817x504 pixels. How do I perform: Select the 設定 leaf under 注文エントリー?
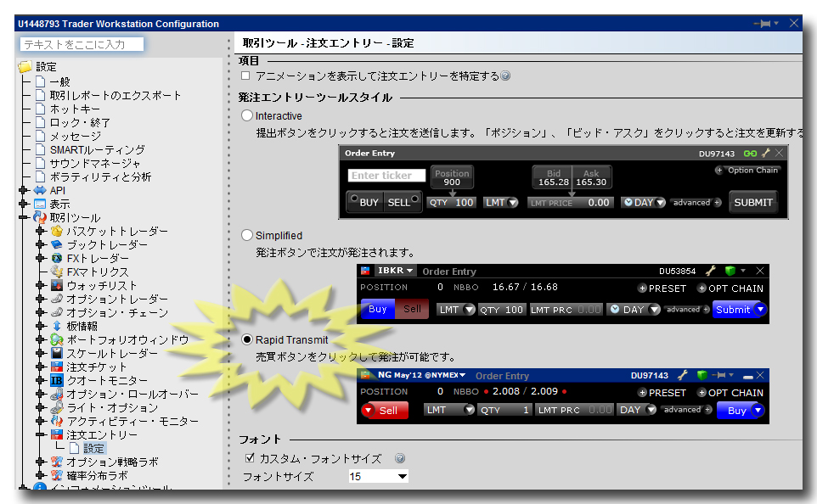pos(93,448)
